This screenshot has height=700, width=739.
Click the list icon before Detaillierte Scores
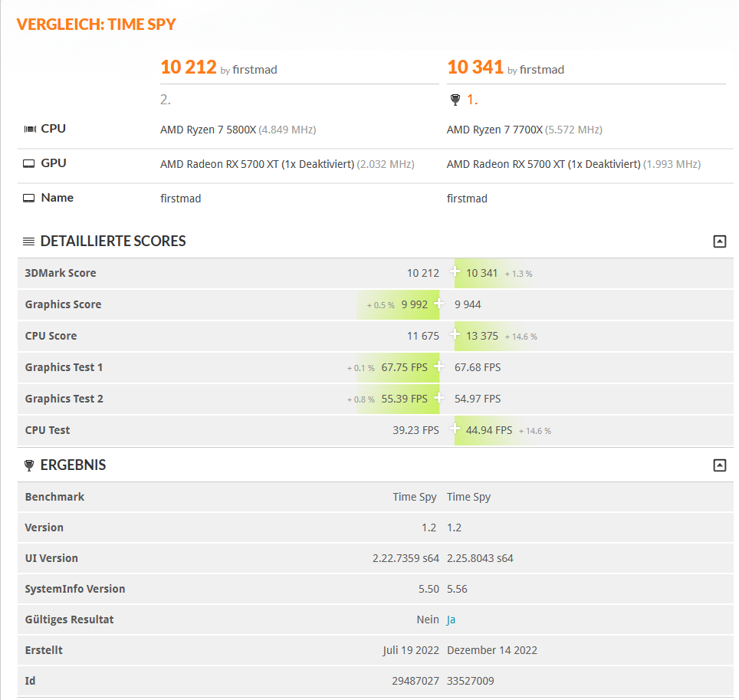[x=29, y=242]
